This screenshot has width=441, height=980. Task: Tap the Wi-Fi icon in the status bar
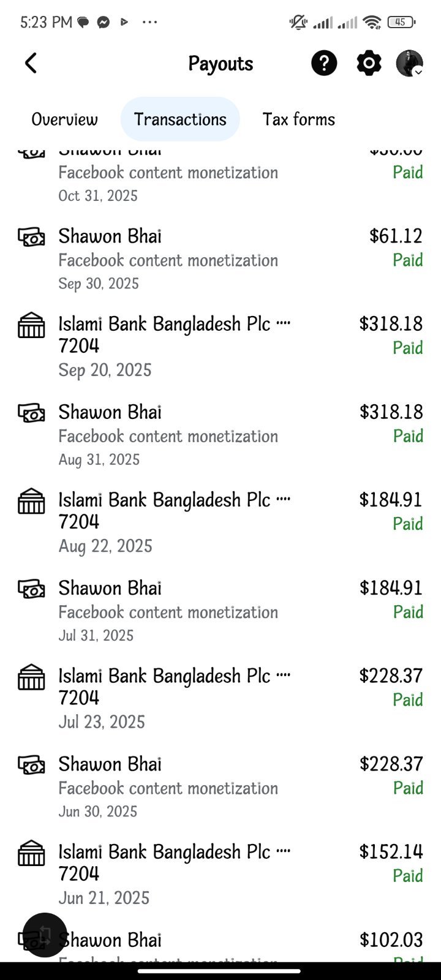(x=372, y=23)
